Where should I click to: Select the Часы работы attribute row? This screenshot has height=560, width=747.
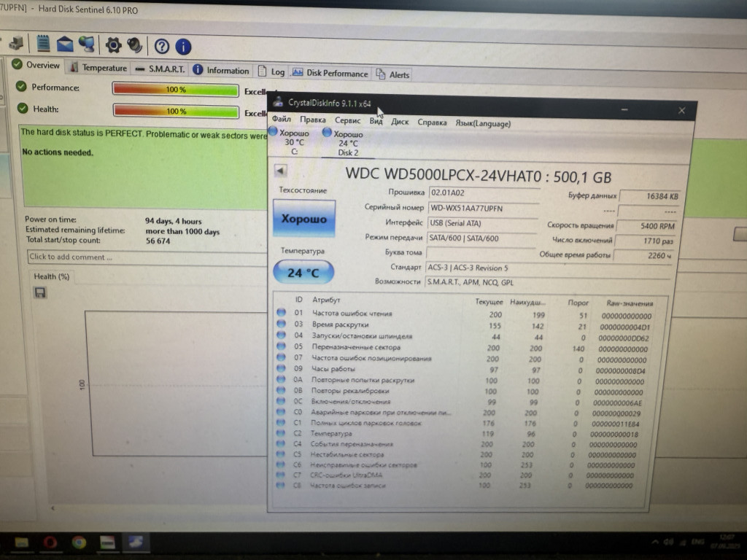coord(462,370)
